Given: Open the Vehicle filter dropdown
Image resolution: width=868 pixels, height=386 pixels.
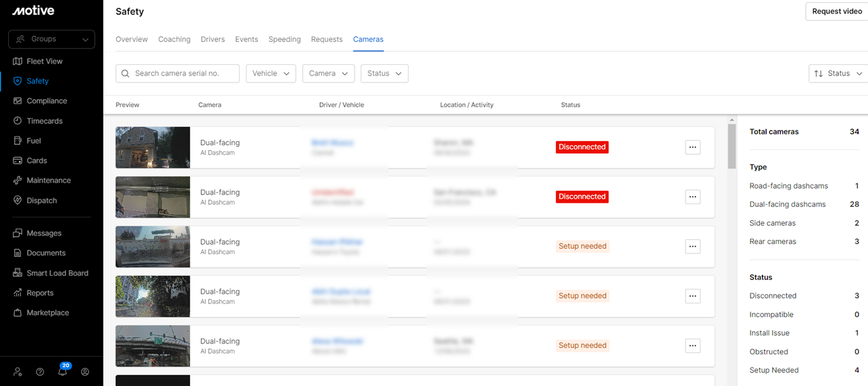Looking at the screenshot, I should (270, 74).
